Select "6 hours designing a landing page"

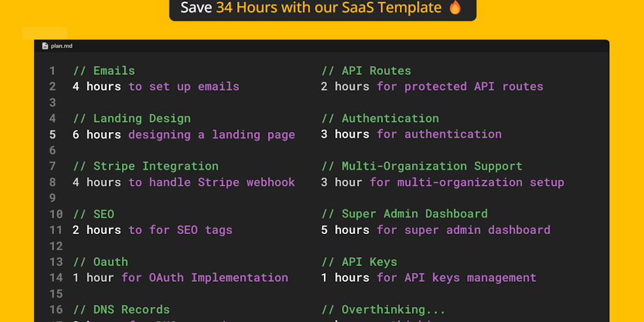coord(184,135)
